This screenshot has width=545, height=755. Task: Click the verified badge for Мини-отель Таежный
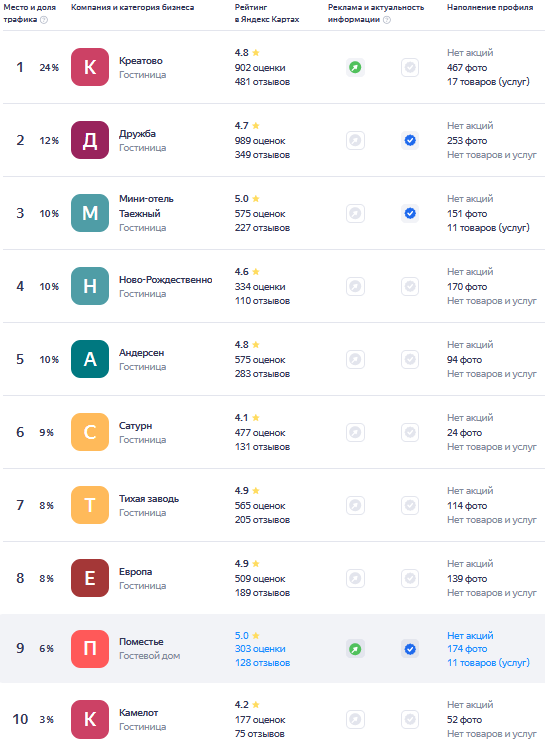(x=410, y=213)
